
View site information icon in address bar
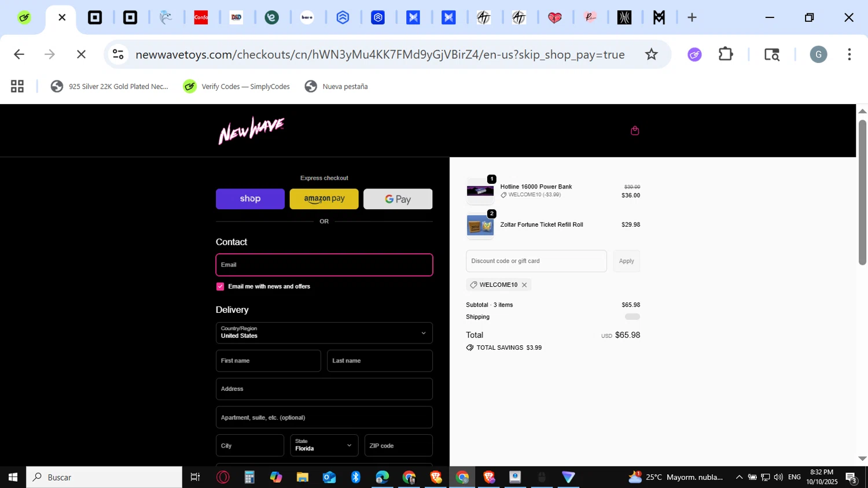[x=118, y=54]
